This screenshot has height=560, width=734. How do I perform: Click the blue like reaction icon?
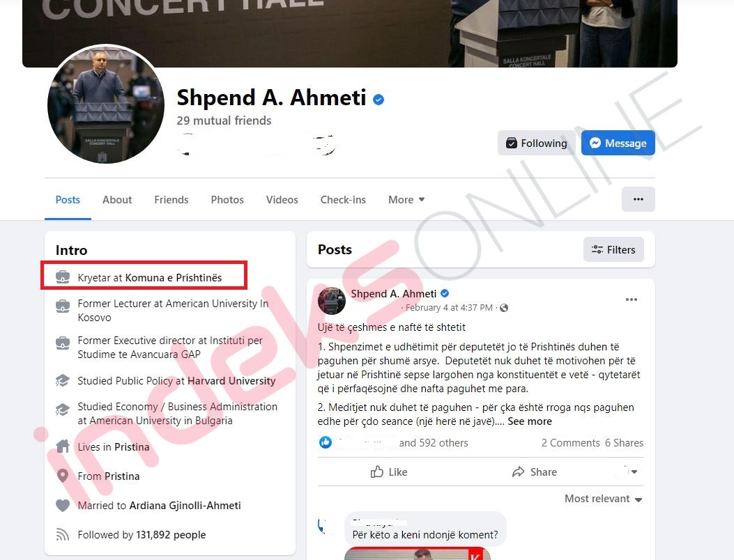pyautogui.click(x=325, y=442)
